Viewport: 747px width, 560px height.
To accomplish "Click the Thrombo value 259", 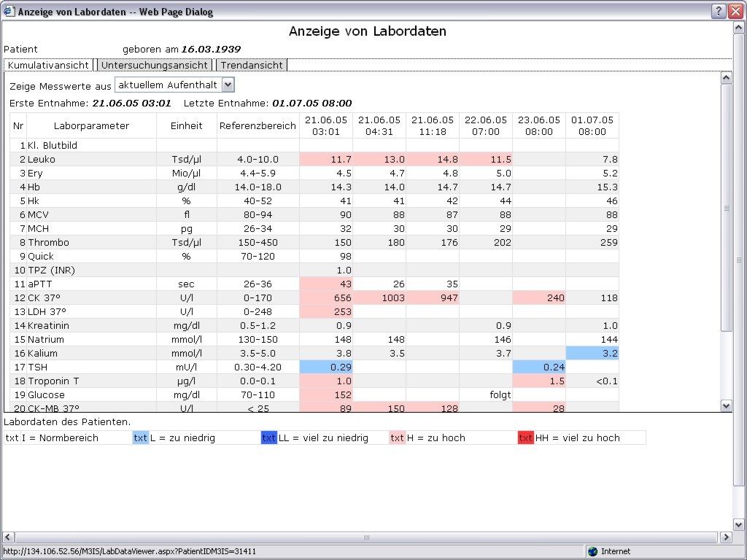I will pos(609,242).
